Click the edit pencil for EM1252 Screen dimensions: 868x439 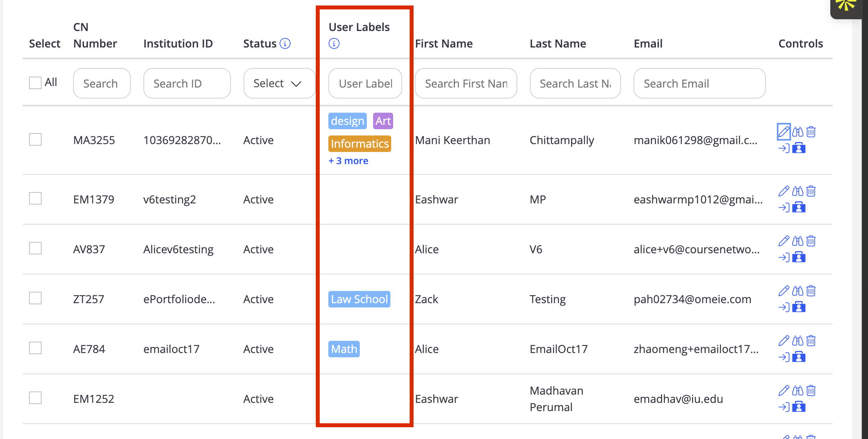coord(784,391)
